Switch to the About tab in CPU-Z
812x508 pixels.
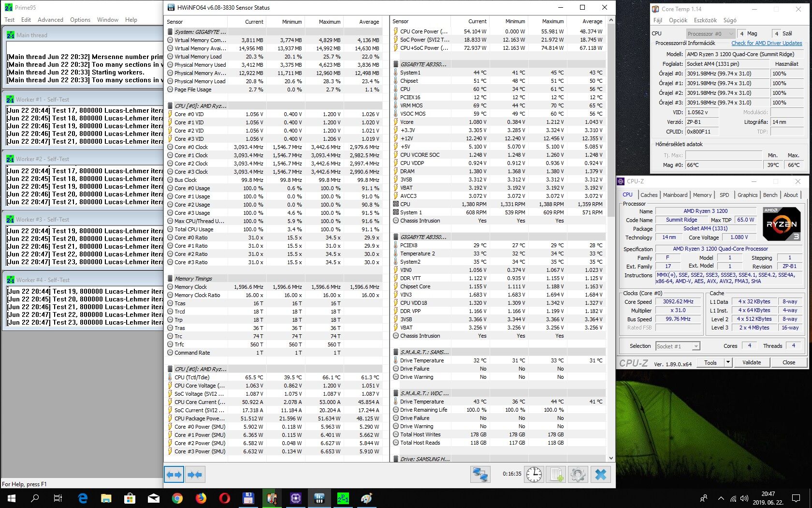click(x=791, y=195)
